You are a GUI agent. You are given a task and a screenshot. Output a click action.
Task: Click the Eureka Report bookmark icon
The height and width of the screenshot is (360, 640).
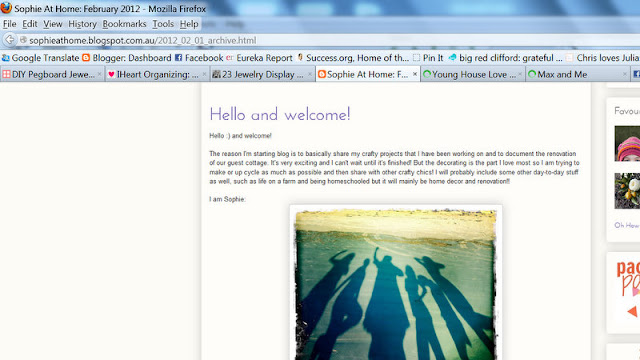pos(230,58)
